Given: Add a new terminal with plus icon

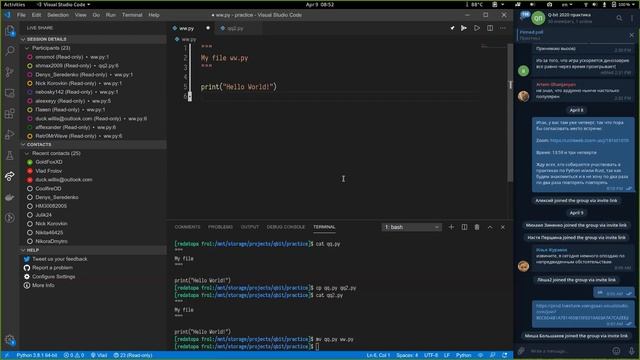Looking at the screenshot, I should [x=451, y=227].
